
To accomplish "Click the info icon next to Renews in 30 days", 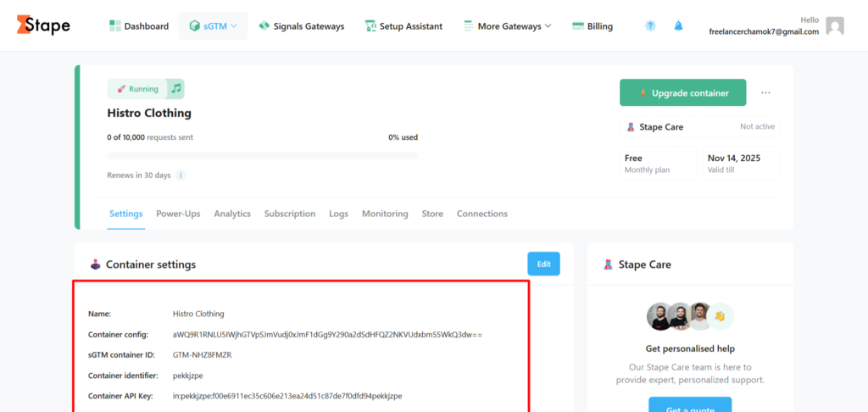I will pos(181,175).
